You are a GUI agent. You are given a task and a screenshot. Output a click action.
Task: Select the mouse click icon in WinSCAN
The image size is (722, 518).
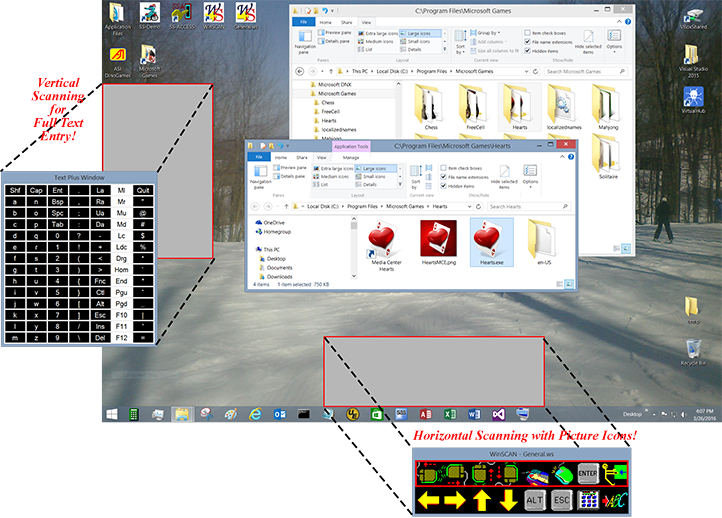click(562, 473)
